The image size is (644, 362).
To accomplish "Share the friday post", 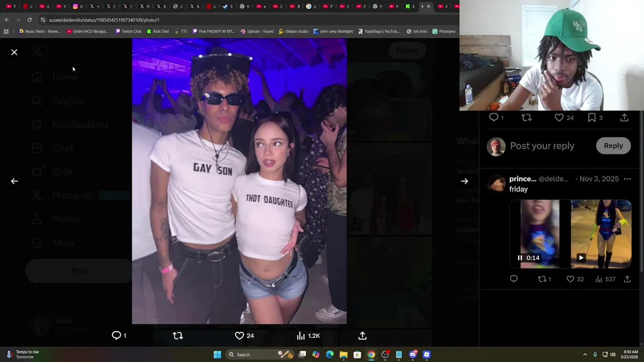I will (627, 279).
